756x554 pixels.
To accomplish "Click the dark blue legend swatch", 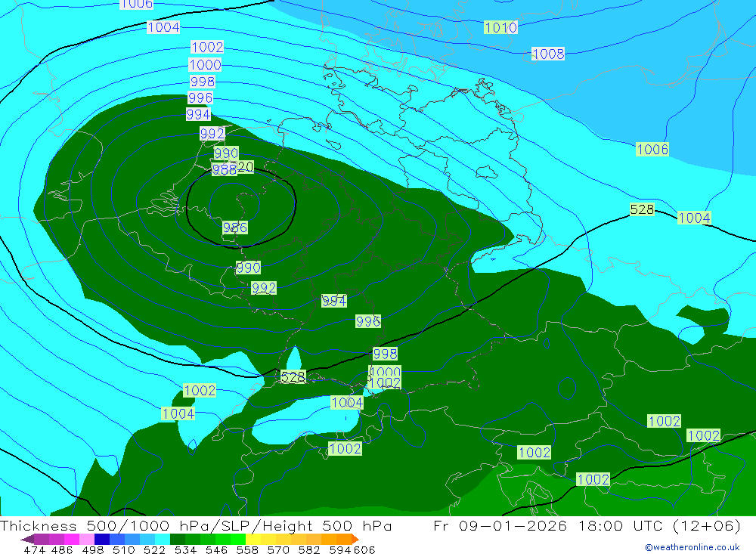I will (x=102, y=539).
